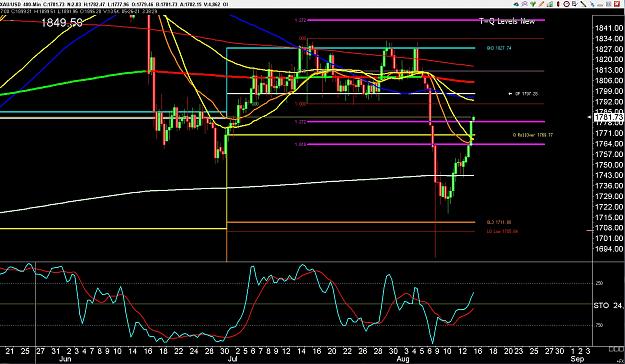The image size is (625, 364).
Task: Click the 1827.74 cyan level label
Action: click(x=499, y=48)
